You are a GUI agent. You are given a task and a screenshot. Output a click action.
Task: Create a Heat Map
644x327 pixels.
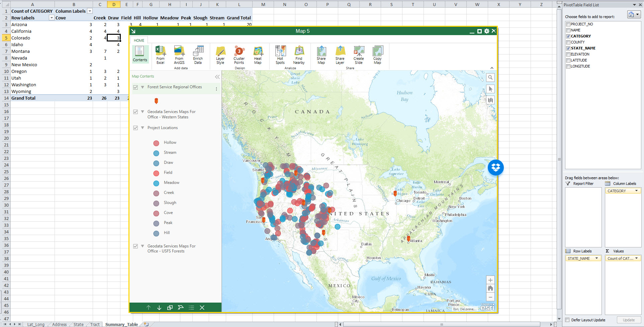click(x=258, y=55)
